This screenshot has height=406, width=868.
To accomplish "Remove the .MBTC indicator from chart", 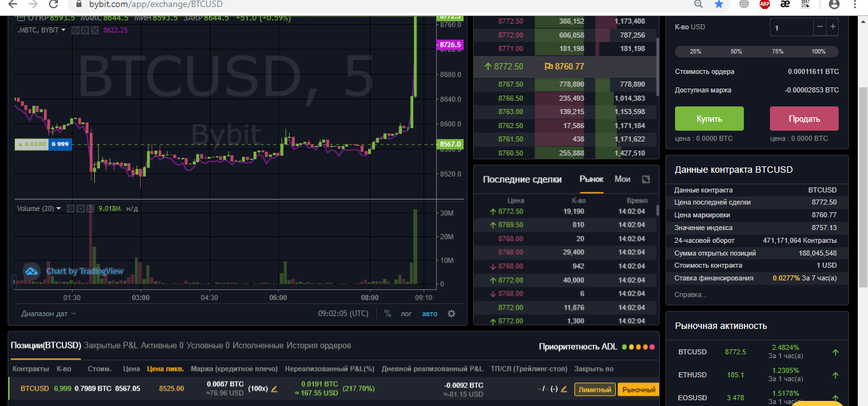I will coord(94,30).
